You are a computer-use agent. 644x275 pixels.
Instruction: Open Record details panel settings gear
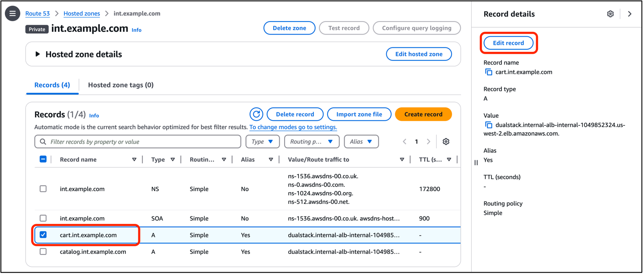point(610,14)
